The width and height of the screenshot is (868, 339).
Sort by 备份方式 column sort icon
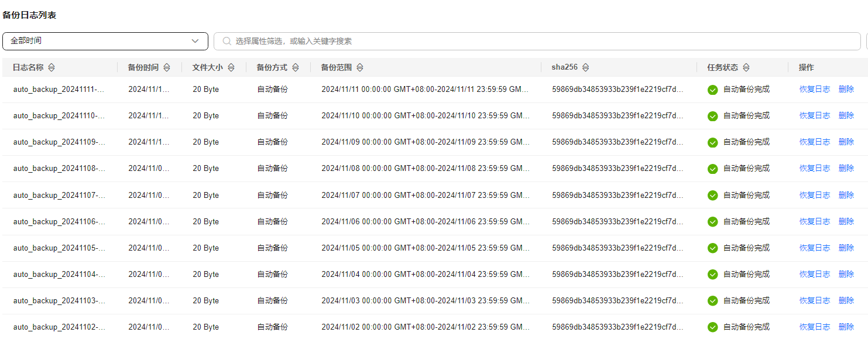click(296, 67)
